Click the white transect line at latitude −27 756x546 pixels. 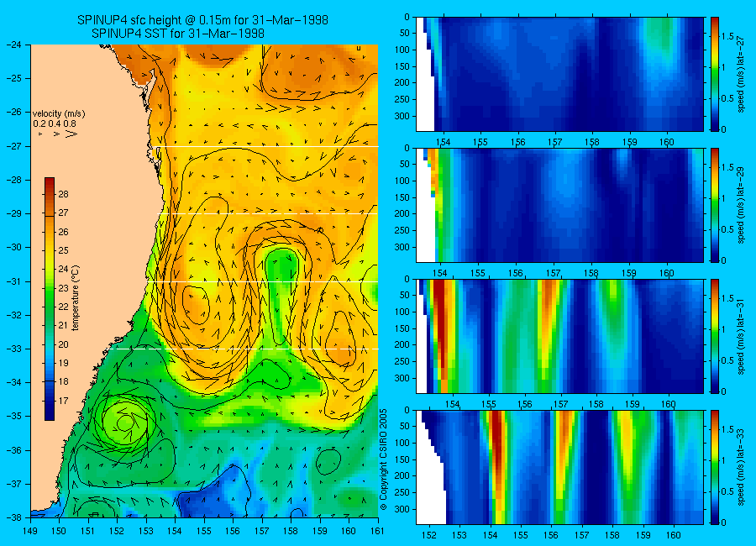[270, 146]
